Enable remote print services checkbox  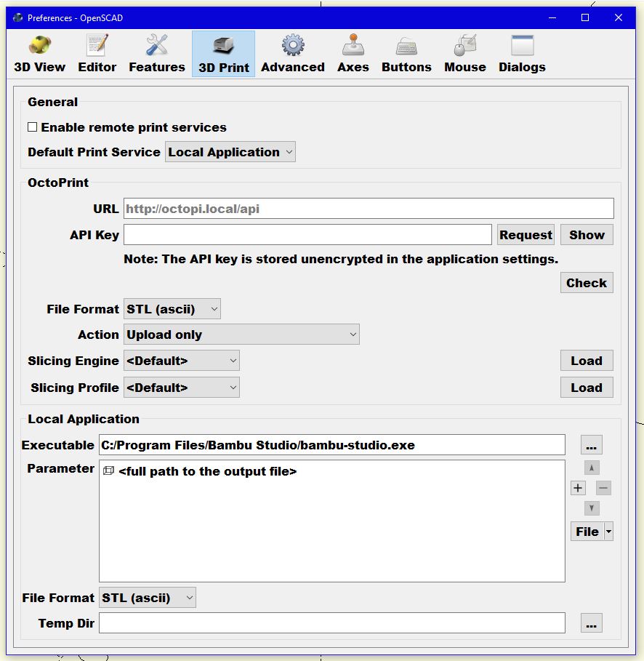click(x=33, y=127)
